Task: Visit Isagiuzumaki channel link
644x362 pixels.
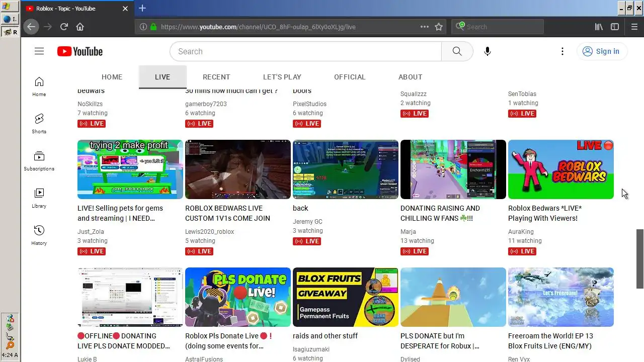Action: pos(311,349)
